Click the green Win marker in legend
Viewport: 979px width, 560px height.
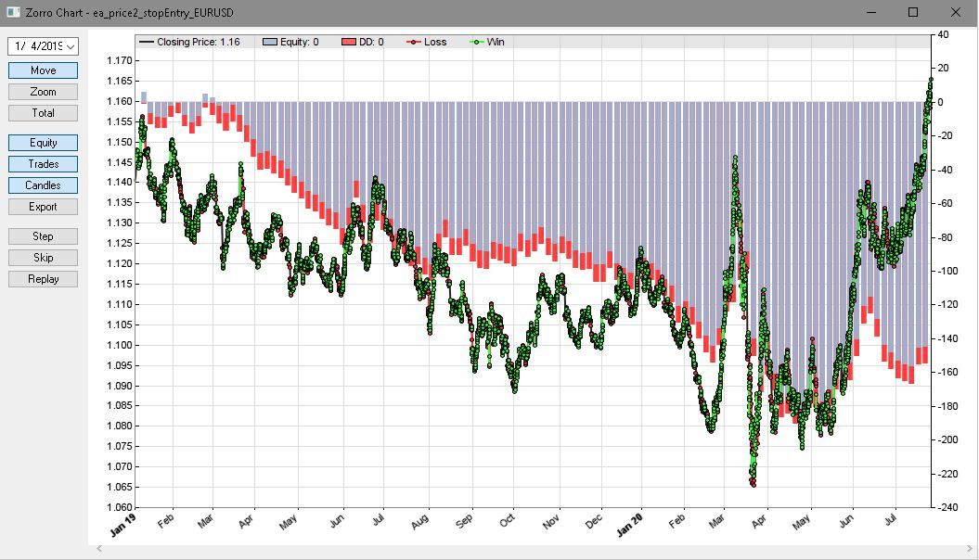tap(477, 42)
